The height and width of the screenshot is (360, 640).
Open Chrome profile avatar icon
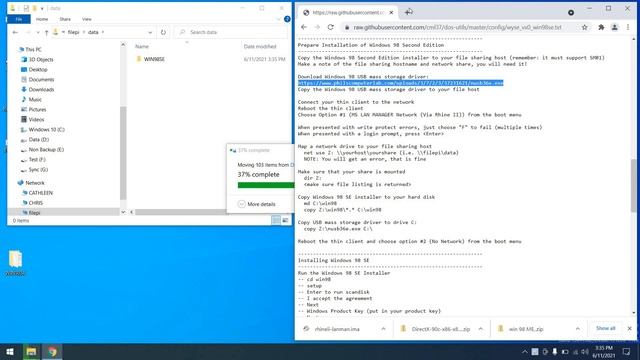click(x=614, y=27)
